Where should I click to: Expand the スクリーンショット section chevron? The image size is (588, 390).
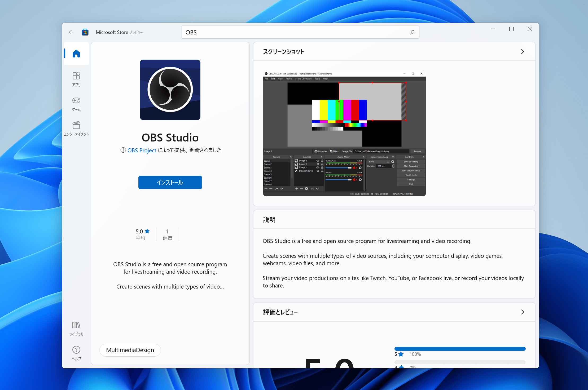523,52
